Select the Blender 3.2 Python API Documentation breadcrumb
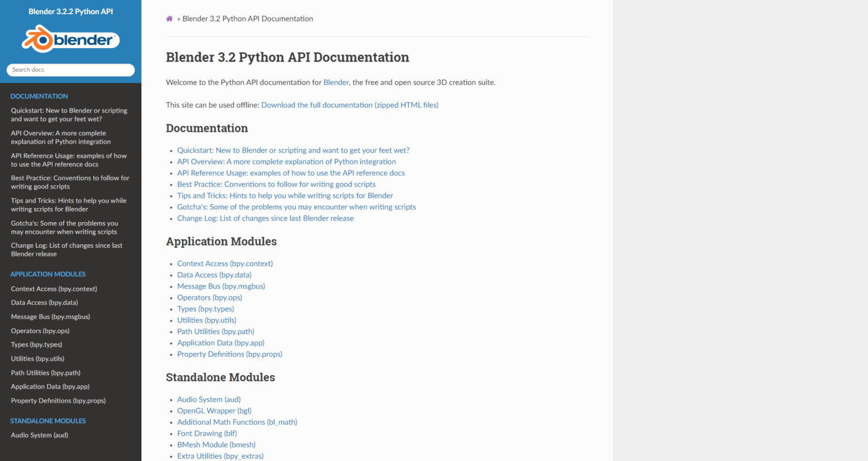 [248, 19]
